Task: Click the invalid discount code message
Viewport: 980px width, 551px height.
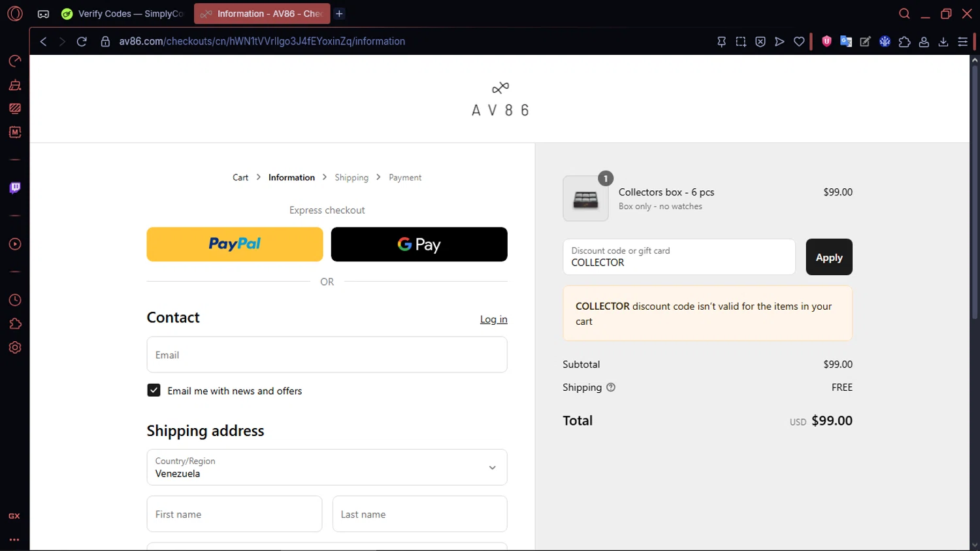Action: (x=708, y=314)
